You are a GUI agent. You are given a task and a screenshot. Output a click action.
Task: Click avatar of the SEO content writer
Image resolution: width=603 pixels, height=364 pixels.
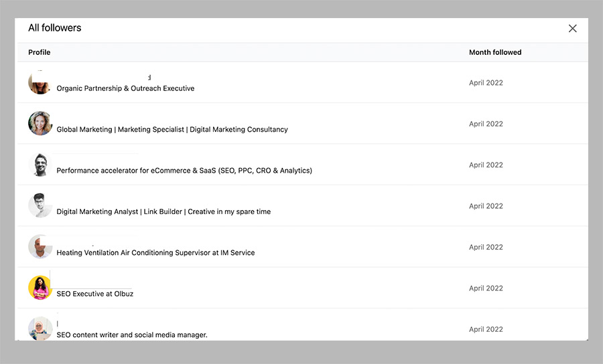tap(40, 329)
